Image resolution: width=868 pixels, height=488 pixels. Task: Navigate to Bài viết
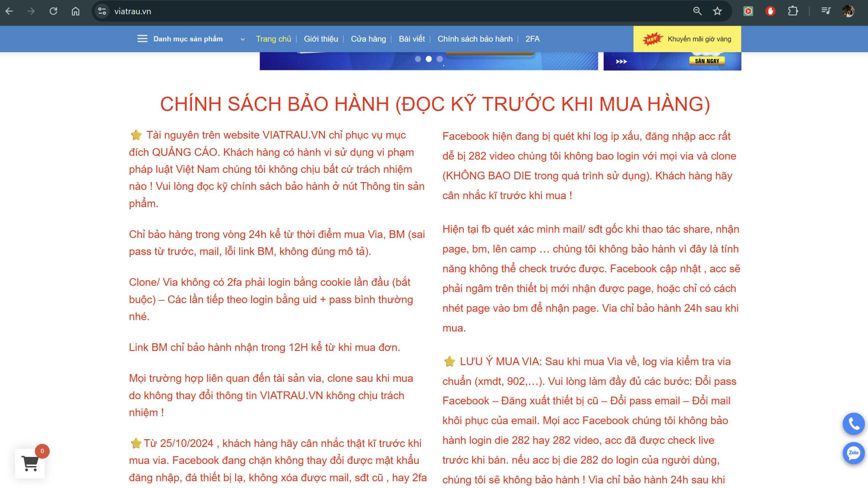click(x=412, y=39)
